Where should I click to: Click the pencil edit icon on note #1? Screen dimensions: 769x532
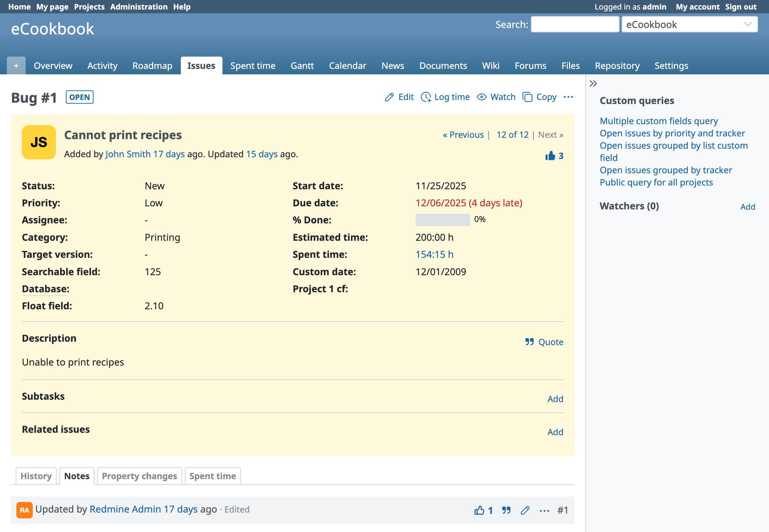[x=525, y=510]
